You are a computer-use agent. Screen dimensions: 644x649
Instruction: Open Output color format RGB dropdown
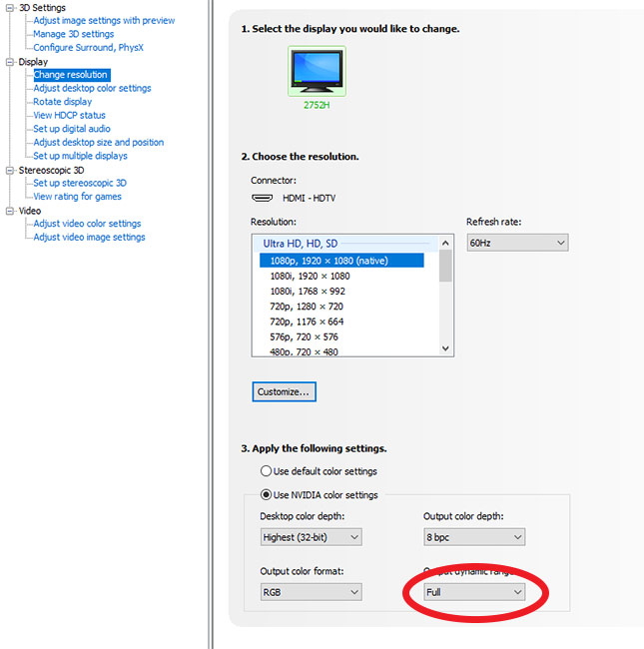312,592
